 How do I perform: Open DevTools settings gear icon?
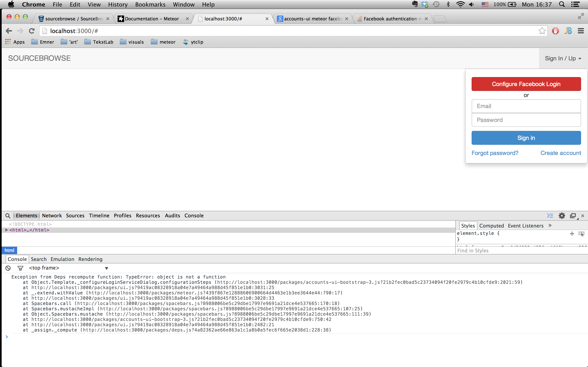(x=561, y=216)
